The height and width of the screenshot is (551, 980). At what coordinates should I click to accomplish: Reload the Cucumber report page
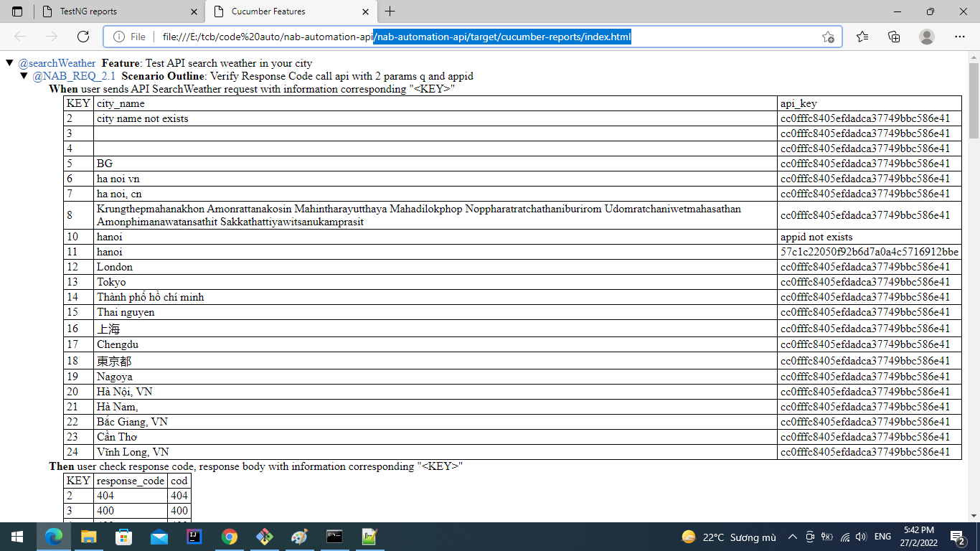(x=83, y=37)
